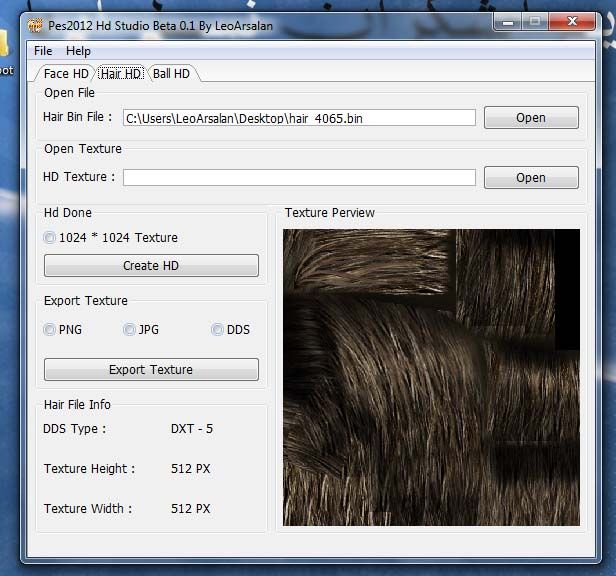Viewport: 616px width, 576px height.
Task: Go to the Ball HD tab
Action: click(x=171, y=74)
